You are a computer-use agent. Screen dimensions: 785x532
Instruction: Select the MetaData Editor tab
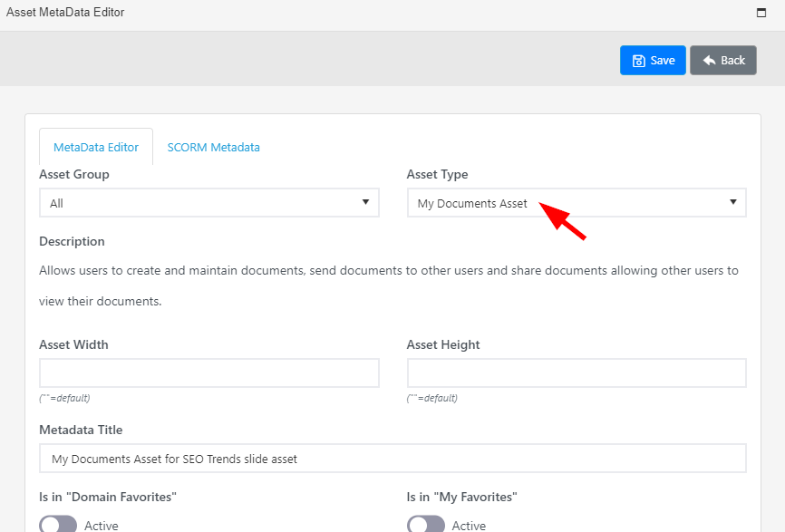coord(96,147)
